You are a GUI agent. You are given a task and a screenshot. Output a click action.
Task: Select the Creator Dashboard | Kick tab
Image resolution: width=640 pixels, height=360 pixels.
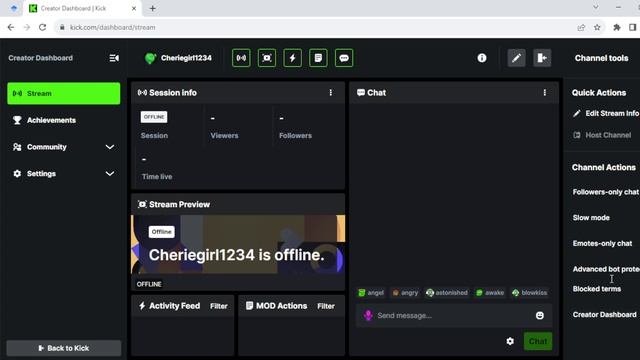click(82, 8)
